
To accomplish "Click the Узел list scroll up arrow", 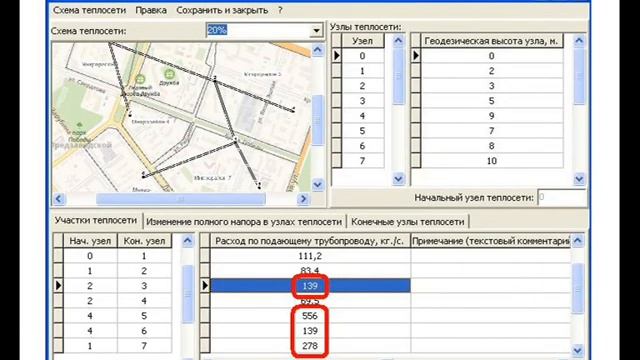I will [x=398, y=40].
